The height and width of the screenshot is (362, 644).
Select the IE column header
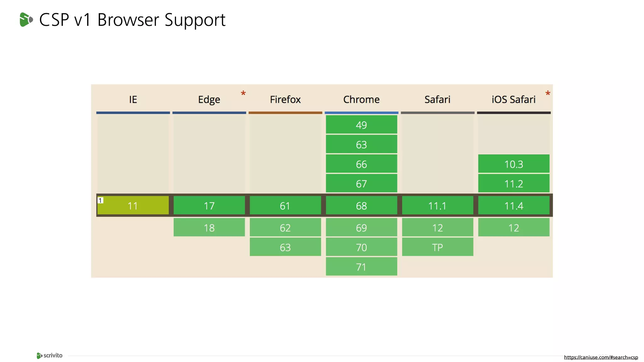click(133, 100)
